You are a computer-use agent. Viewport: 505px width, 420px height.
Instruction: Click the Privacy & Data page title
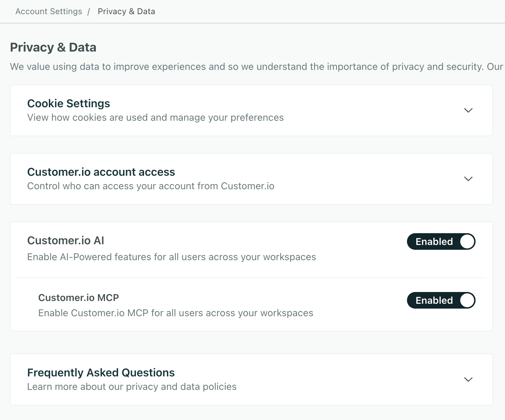53,47
